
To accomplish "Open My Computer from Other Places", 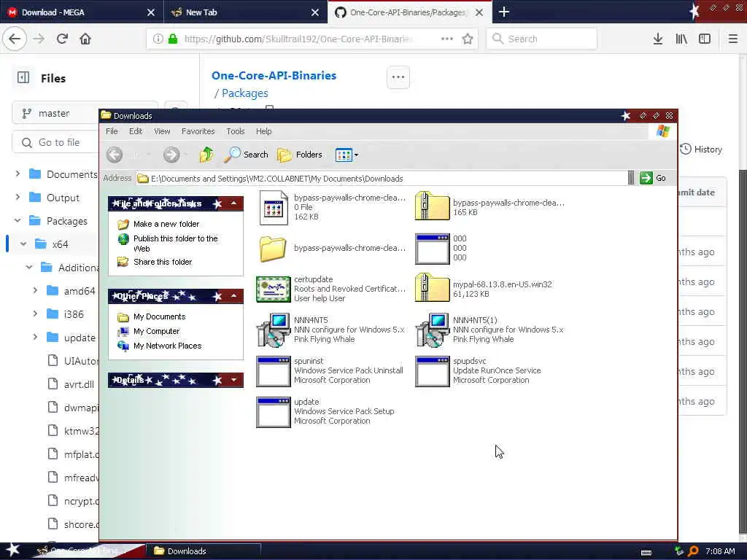I will click(156, 331).
